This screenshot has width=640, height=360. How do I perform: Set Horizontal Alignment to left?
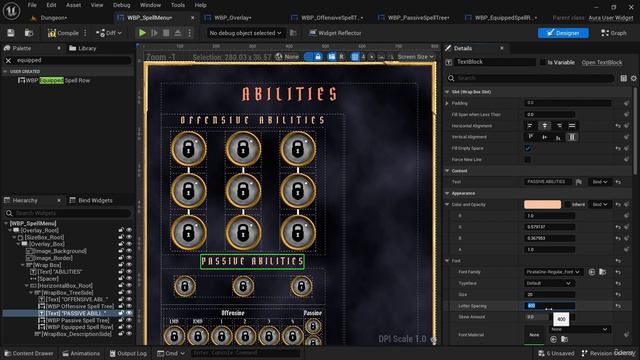530,126
